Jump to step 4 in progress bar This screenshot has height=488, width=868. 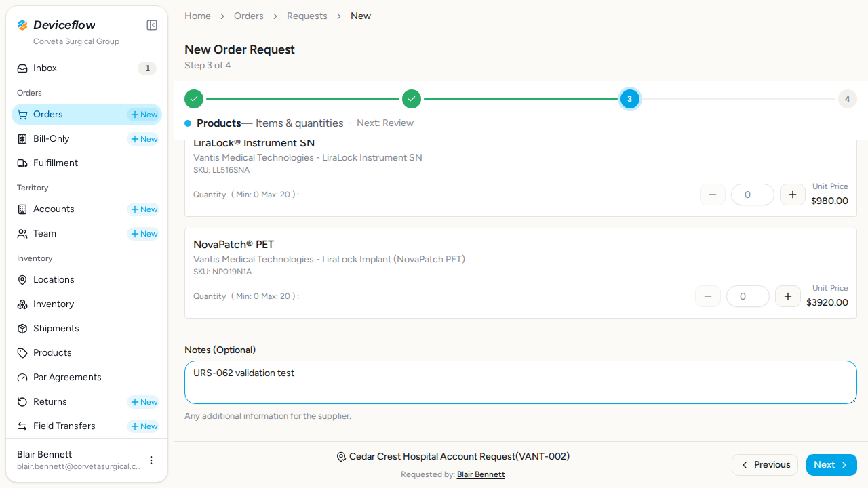pyautogui.click(x=847, y=99)
